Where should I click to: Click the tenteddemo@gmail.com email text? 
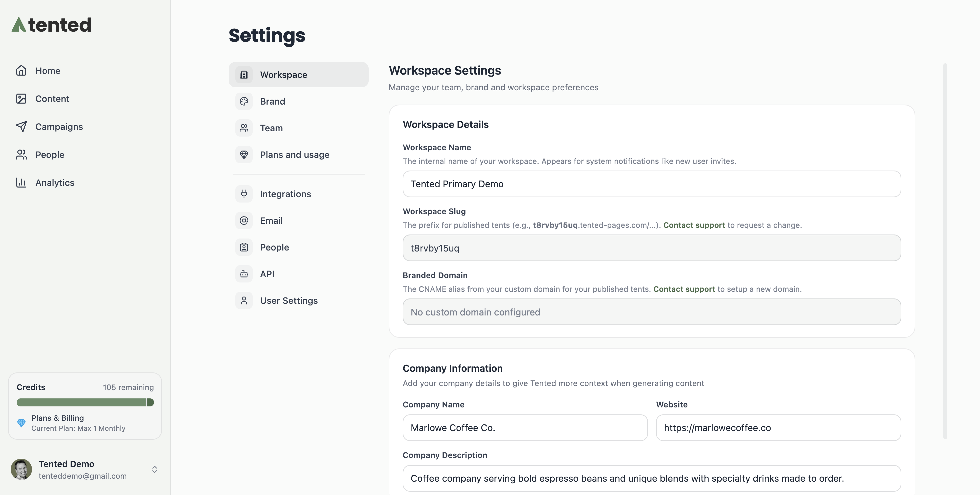83,476
